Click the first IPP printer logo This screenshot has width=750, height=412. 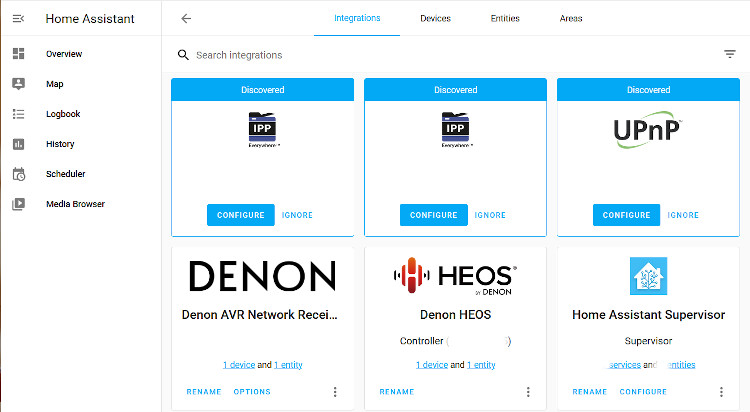[262, 129]
